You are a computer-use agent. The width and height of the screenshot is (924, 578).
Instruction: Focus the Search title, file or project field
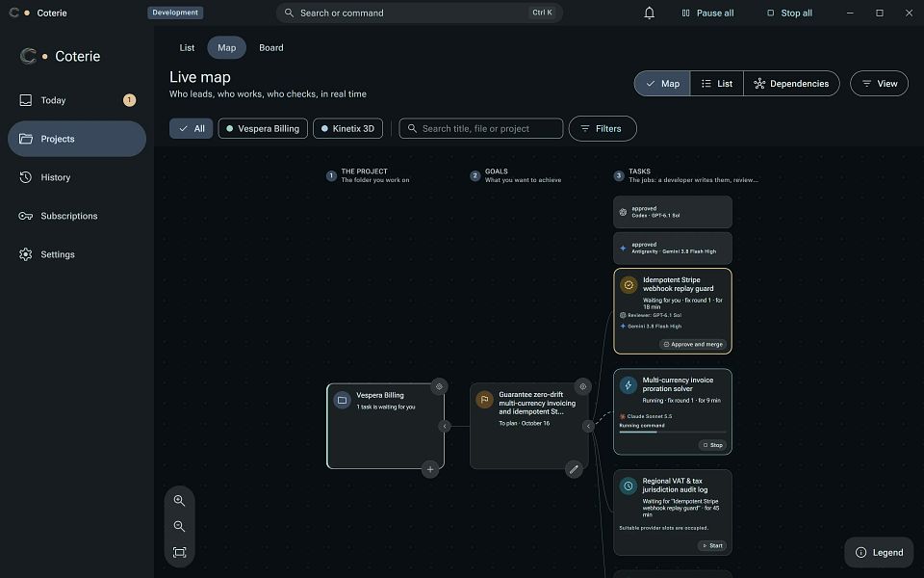[x=481, y=128]
